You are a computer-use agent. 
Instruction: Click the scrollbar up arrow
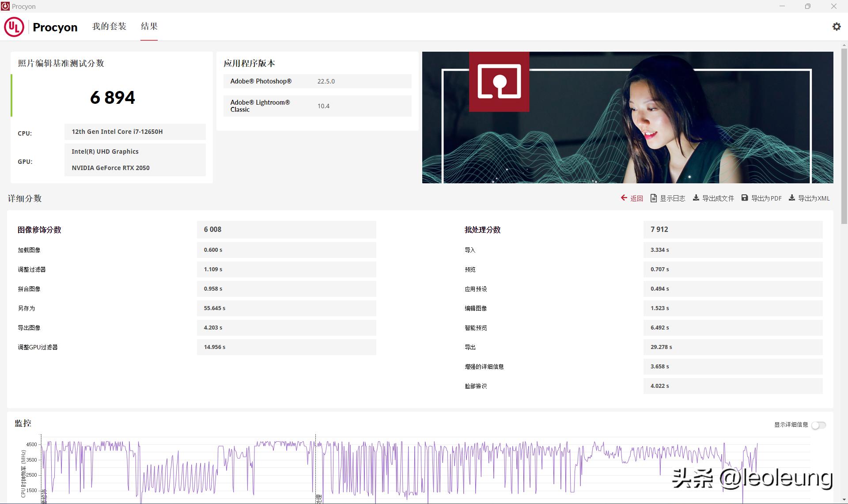(x=844, y=45)
